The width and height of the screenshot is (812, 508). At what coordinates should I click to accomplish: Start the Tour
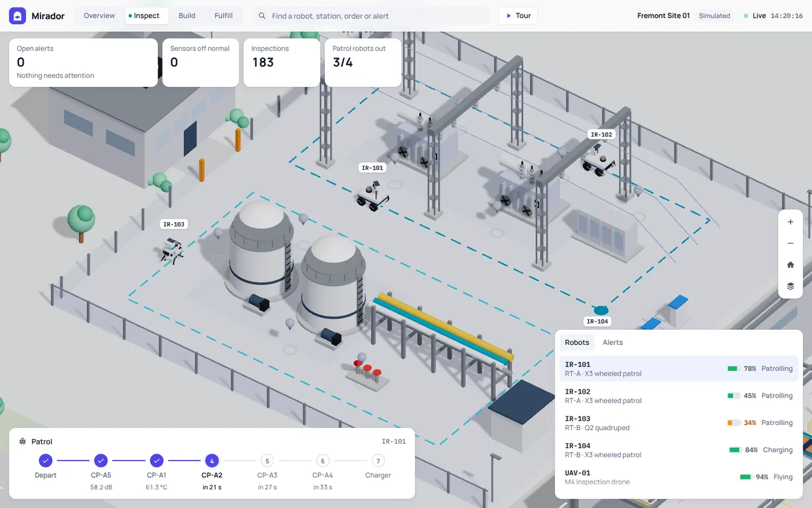coord(518,16)
